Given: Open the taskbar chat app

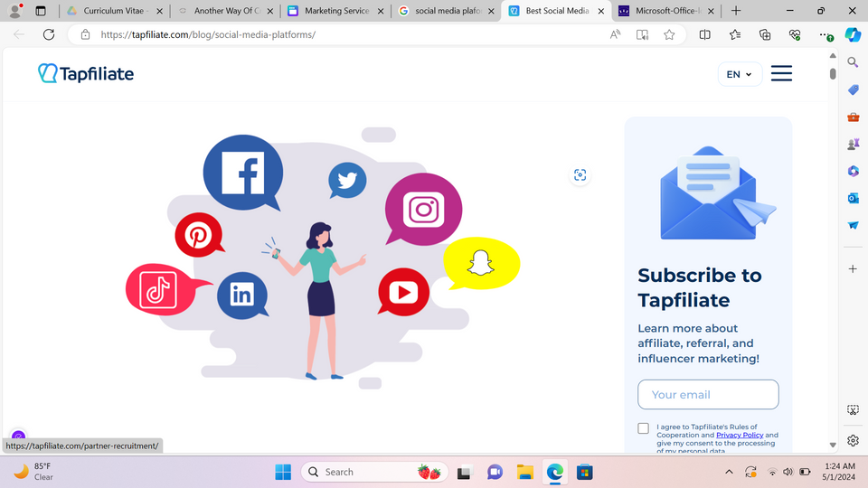Looking at the screenshot, I should (495, 472).
